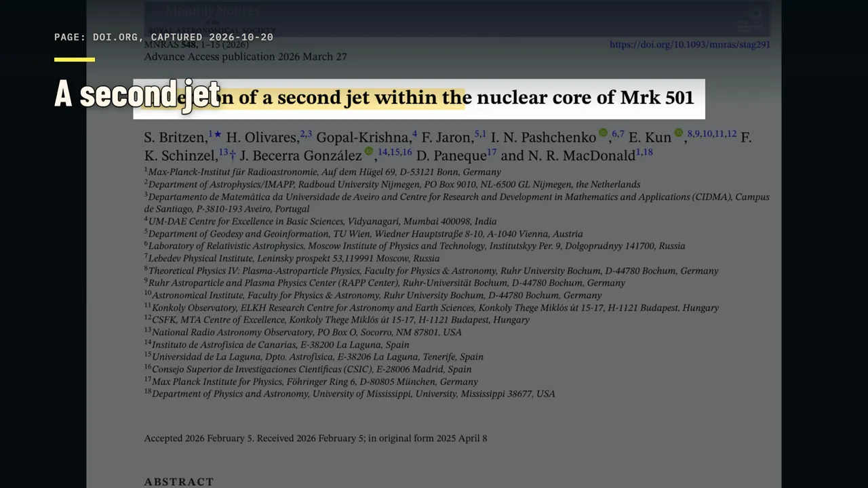
Task: Click the Universidade de Aveiro affiliation line
Action: point(456,203)
